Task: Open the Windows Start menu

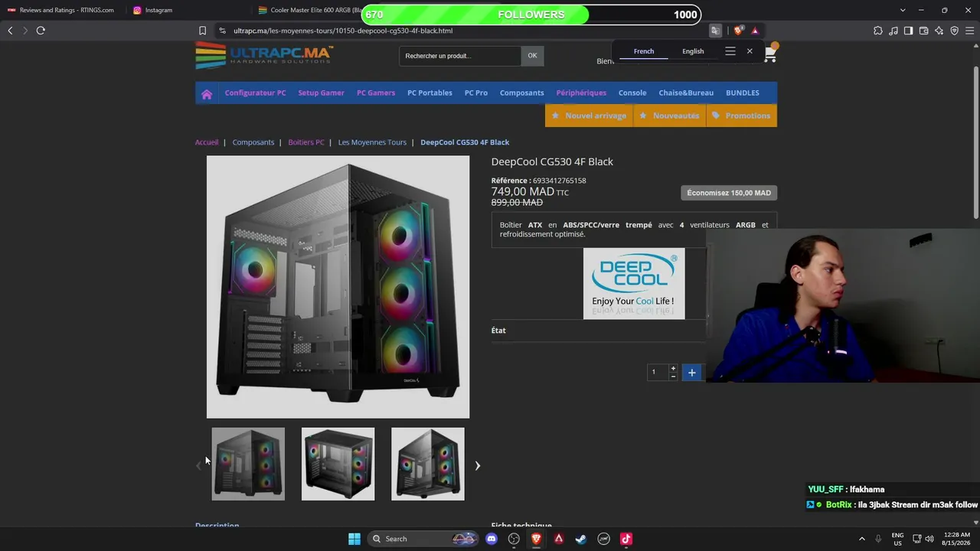Action: (x=354, y=539)
